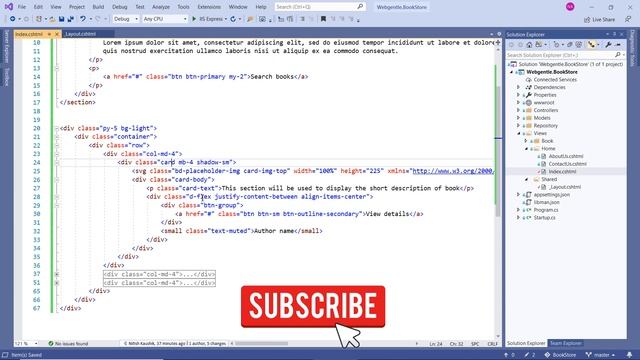Screen dimensions: 640x360
Task: Click the Visual Studio logo icon
Action: pyautogui.click(x=9, y=7)
